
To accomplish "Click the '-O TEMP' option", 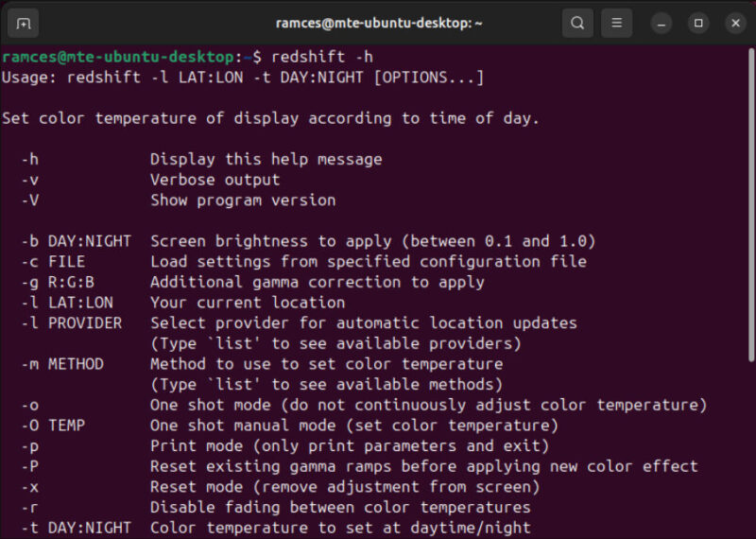I will click(53, 426).
